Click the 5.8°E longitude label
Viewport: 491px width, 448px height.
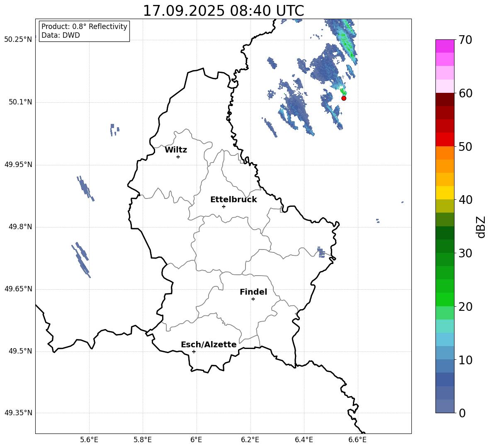(x=143, y=440)
